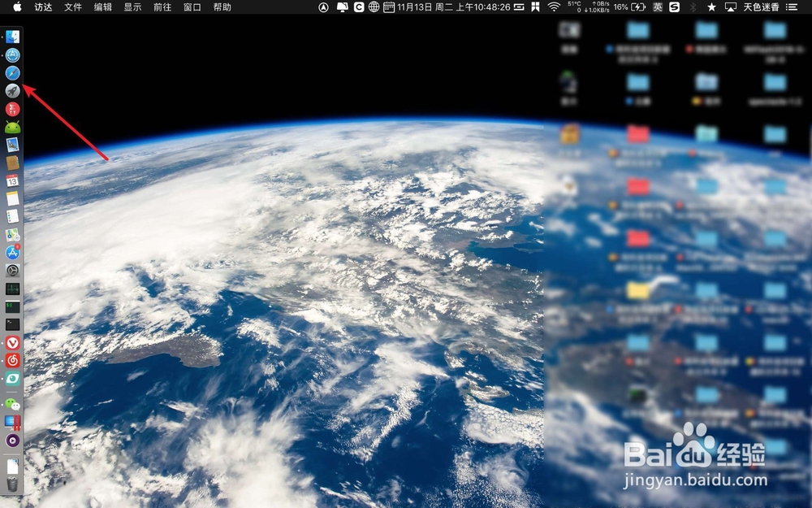Open the Trash in the Dock
812x508 pixels.
tap(12, 484)
